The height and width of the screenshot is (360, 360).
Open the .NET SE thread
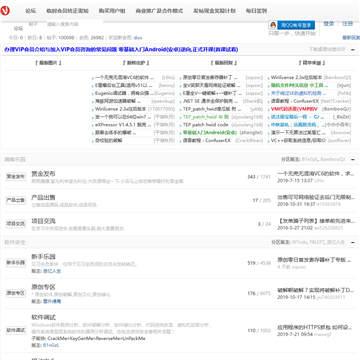click(212, 101)
